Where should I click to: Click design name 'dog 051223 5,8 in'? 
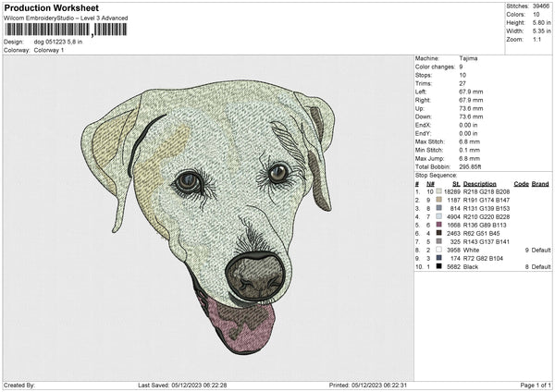click(58, 42)
